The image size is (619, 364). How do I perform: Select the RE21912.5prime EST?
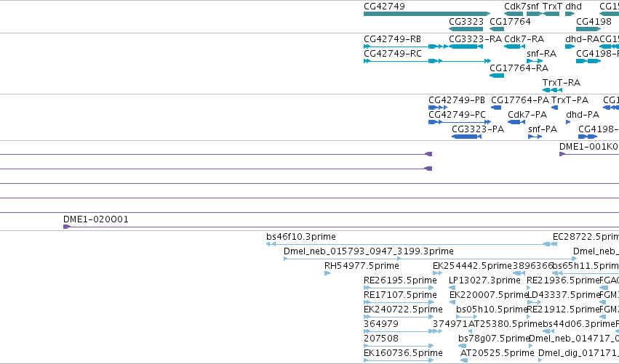click(x=529, y=317)
